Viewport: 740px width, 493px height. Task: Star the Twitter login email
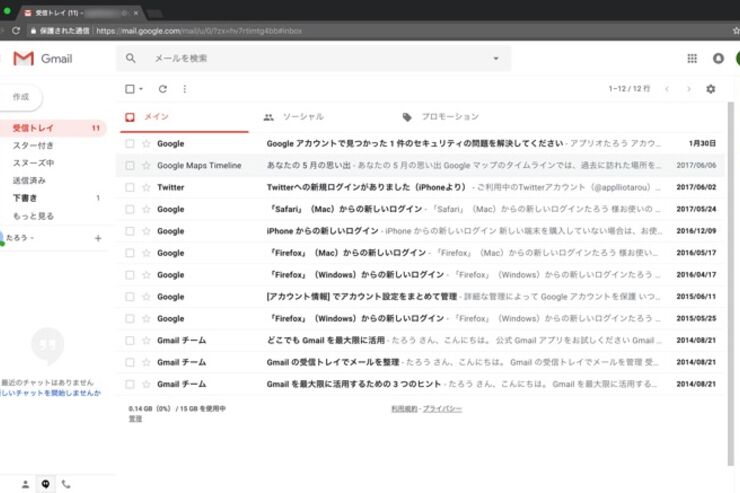pos(146,187)
